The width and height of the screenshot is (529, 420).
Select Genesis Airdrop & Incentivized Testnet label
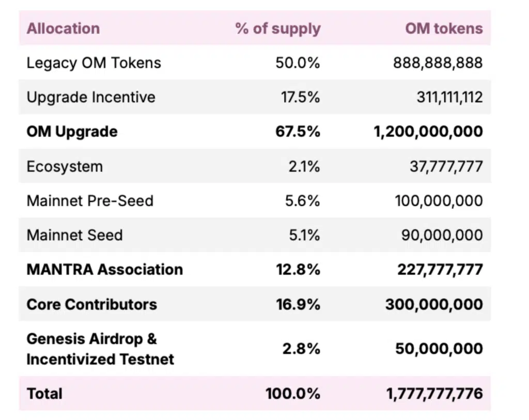click(x=100, y=349)
